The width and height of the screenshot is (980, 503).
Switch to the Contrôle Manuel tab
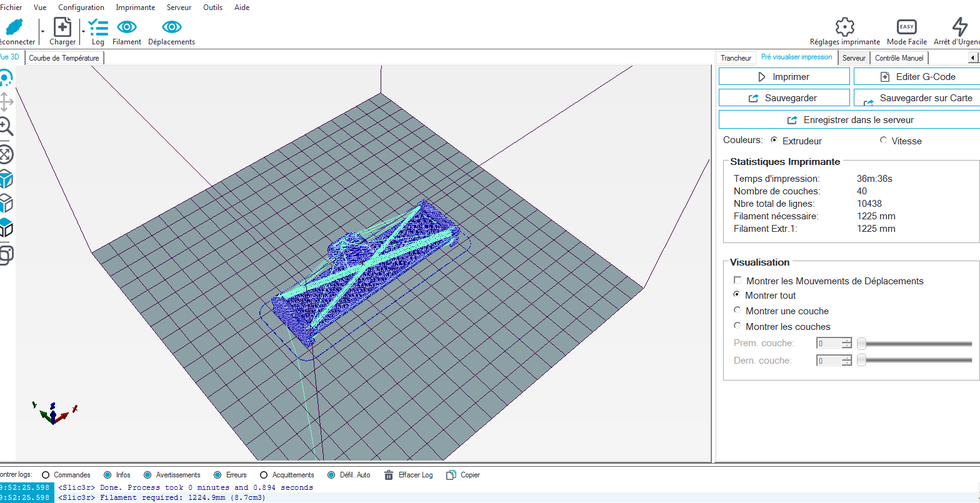(899, 58)
